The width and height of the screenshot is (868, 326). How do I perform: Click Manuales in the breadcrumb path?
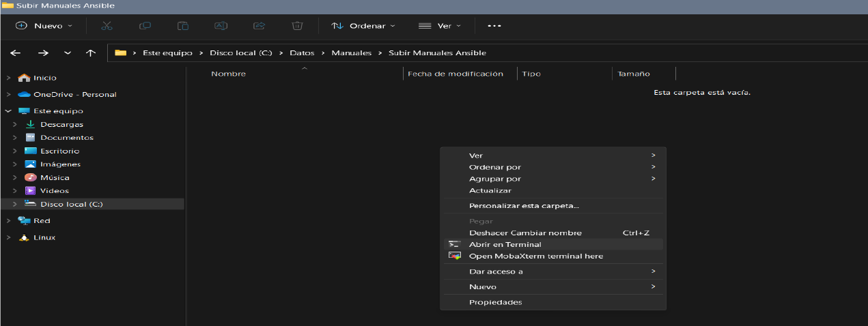(x=351, y=53)
